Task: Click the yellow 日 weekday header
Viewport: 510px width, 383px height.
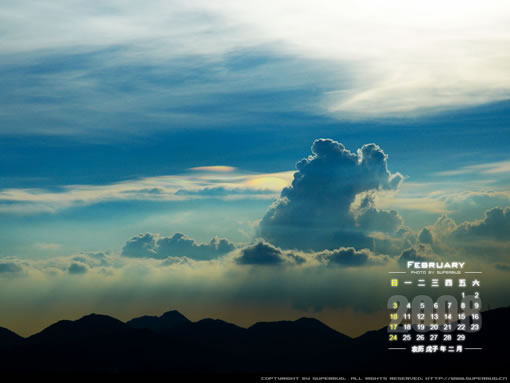Action: click(394, 283)
